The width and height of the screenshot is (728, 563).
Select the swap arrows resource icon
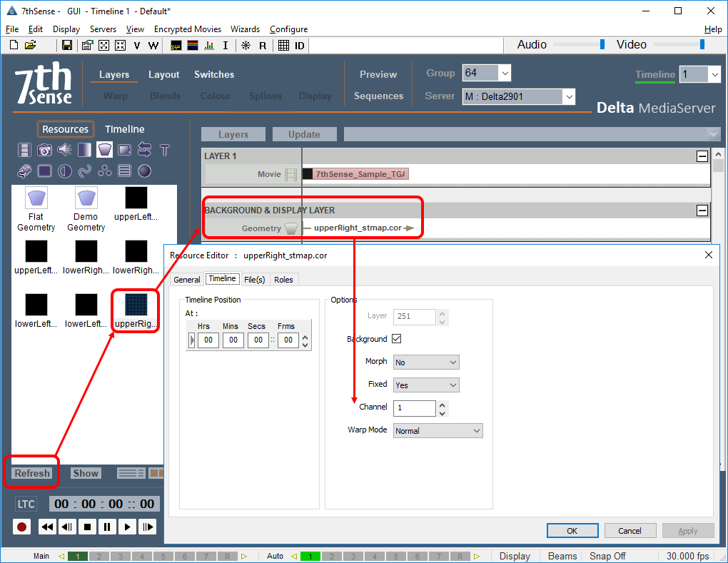coord(144,149)
